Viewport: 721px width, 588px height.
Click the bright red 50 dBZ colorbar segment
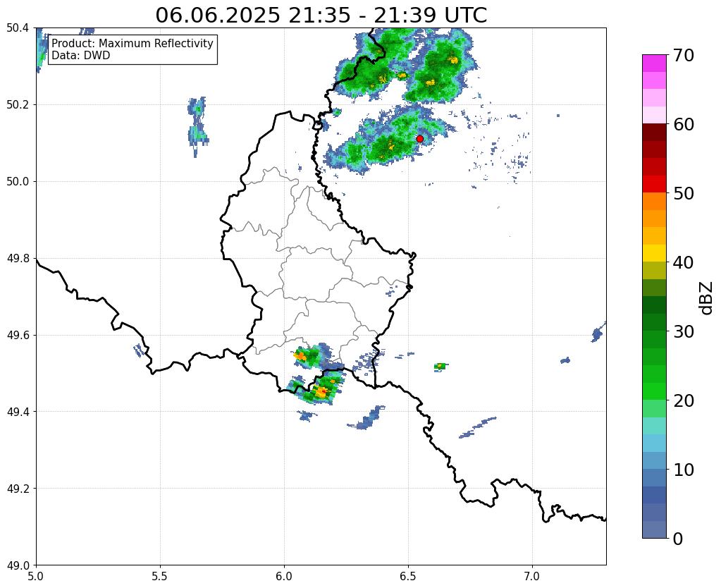654,184
